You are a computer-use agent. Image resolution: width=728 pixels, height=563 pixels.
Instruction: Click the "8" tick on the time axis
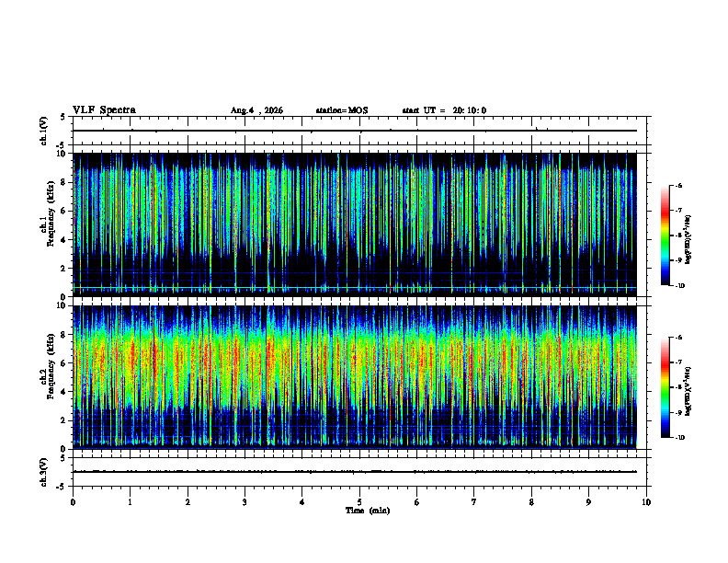(x=531, y=502)
